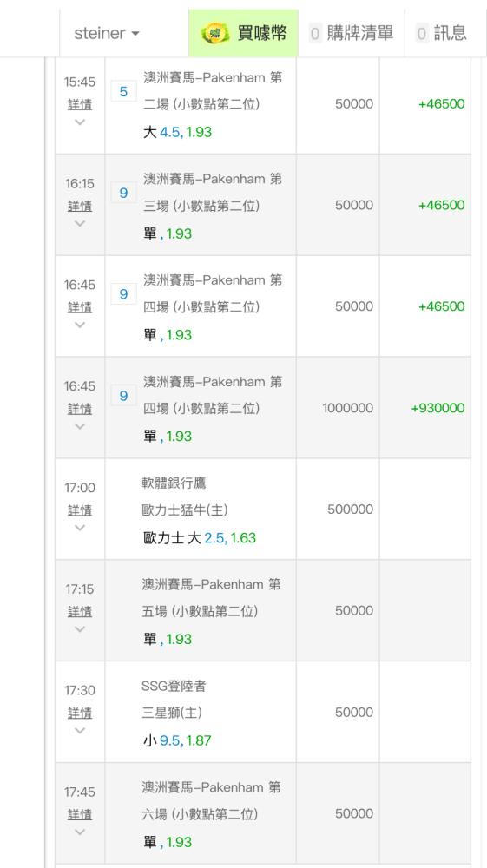This screenshot has height=868, width=487.
Task: Open the 買噓幣 tab
Action: pos(243,33)
